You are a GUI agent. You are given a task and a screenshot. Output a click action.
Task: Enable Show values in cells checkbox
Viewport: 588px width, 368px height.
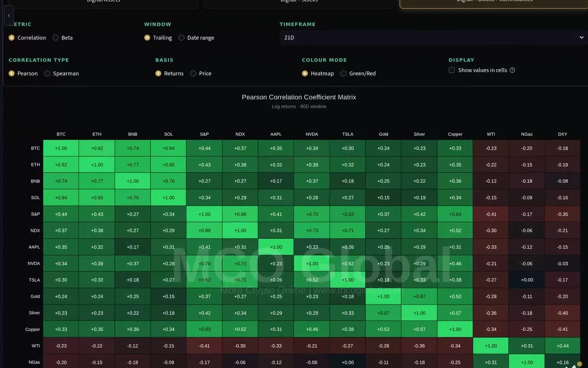click(x=452, y=70)
